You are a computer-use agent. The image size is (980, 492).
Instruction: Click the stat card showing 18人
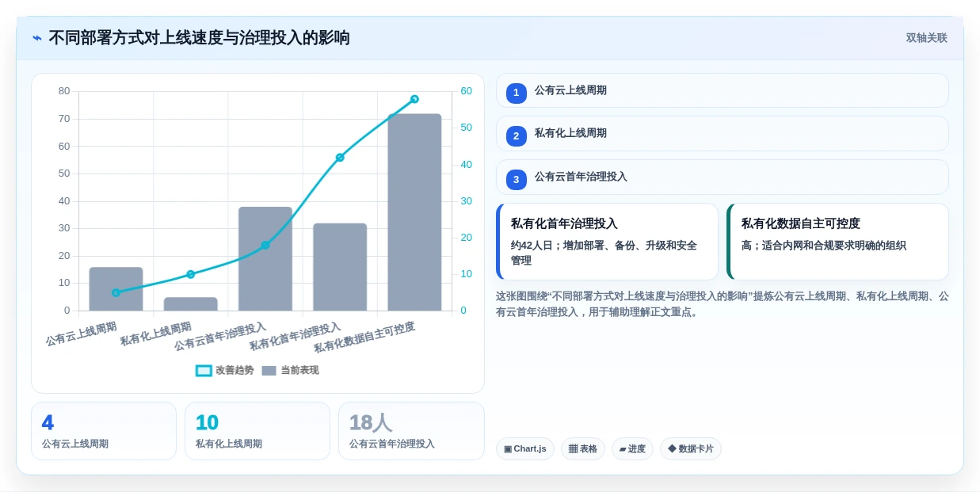click(411, 431)
